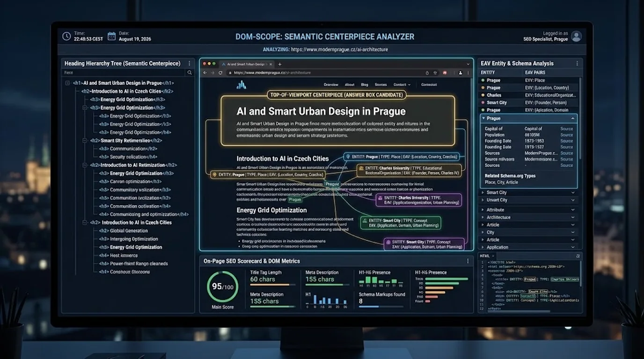Screen dimensions: 644x359
Task: Close the AI and Smart Urban Design tab
Action: pyautogui.click(x=271, y=64)
